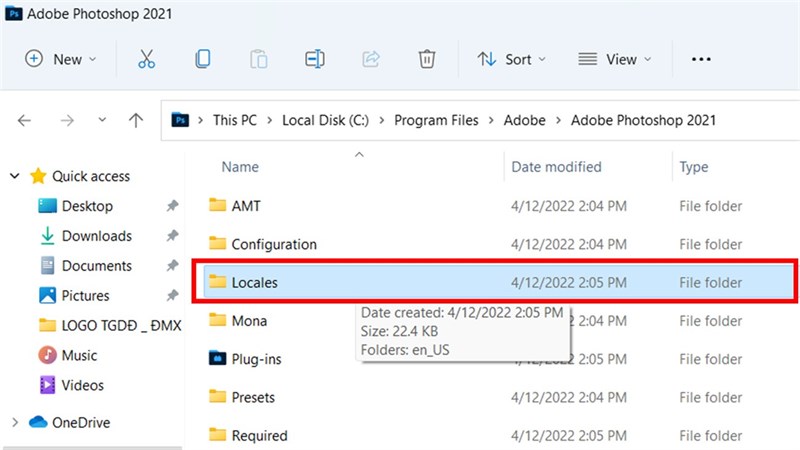Unpin Documents using its pin icon
Image resolution: width=800 pixels, height=450 pixels.
(x=172, y=265)
